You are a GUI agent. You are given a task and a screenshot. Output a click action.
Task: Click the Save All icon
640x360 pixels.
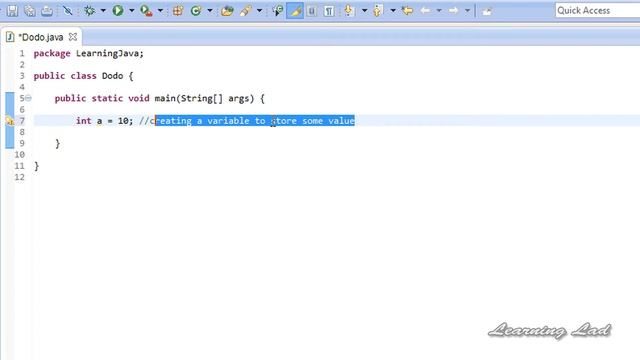pyautogui.click(x=29, y=11)
